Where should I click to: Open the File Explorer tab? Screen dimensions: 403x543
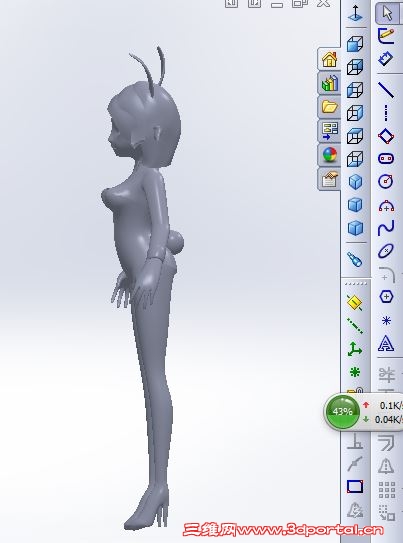point(329,107)
